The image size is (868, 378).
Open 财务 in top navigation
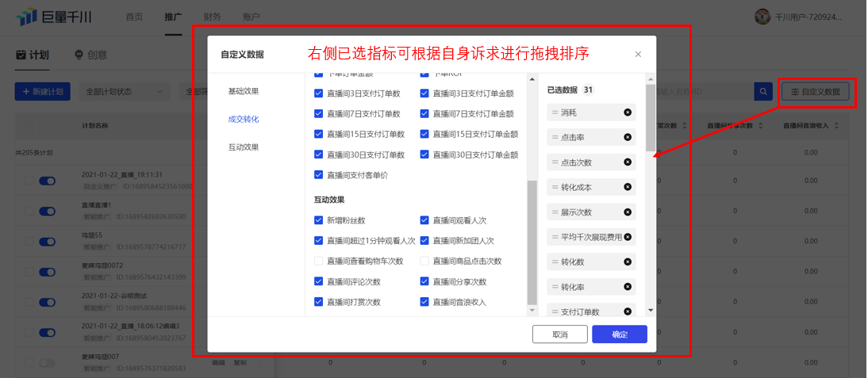(x=213, y=17)
